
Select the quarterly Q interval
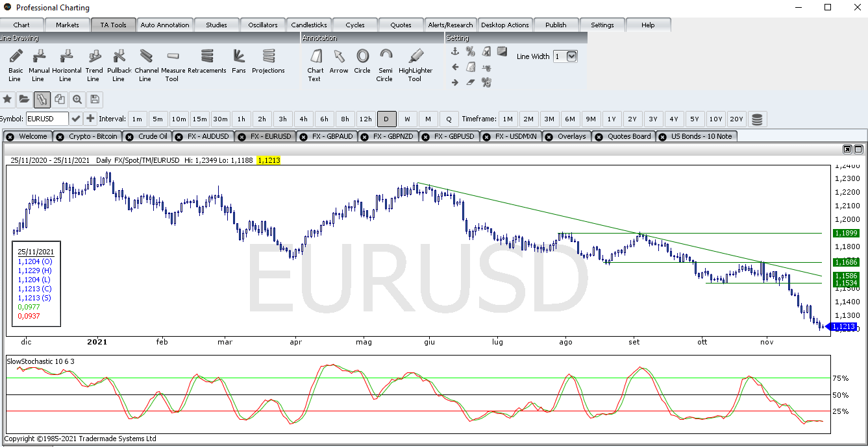coord(449,119)
